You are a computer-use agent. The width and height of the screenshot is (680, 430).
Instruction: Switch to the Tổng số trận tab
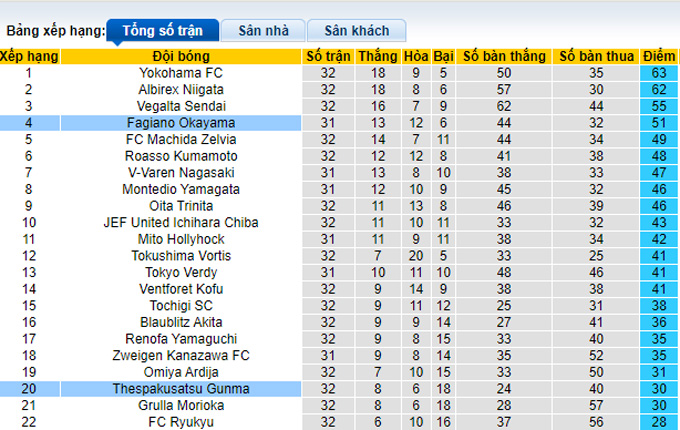point(161,31)
